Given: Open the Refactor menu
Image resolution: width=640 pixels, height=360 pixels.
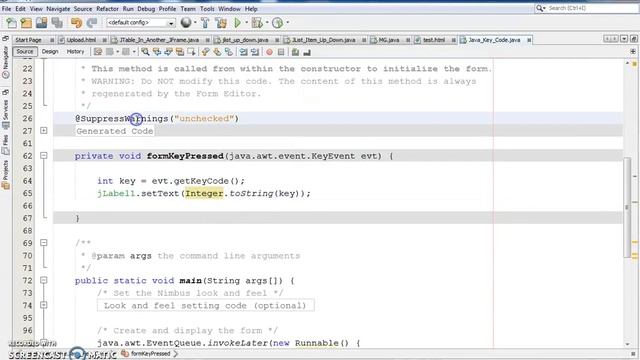Looking at the screenshot, I should pos(107,9).
